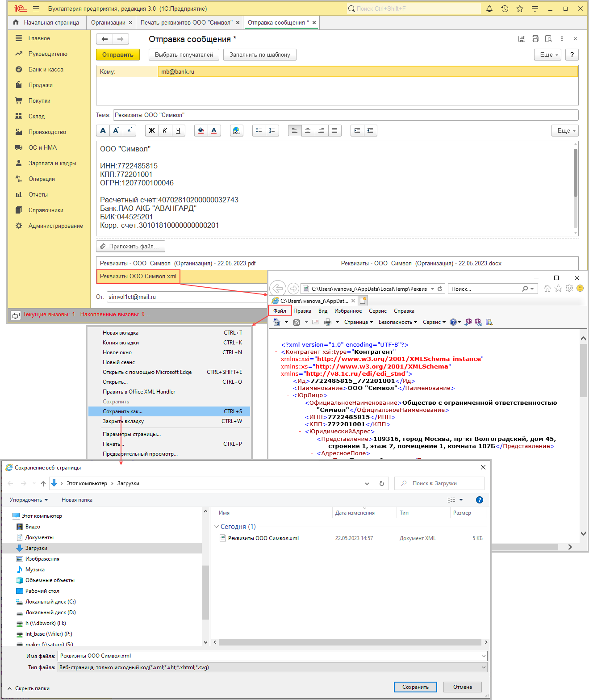
Task: Increase indent icon
Action: (357, 130)
